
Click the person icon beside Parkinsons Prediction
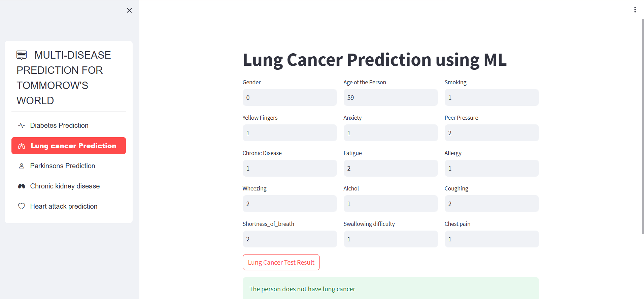click(21, 166)
